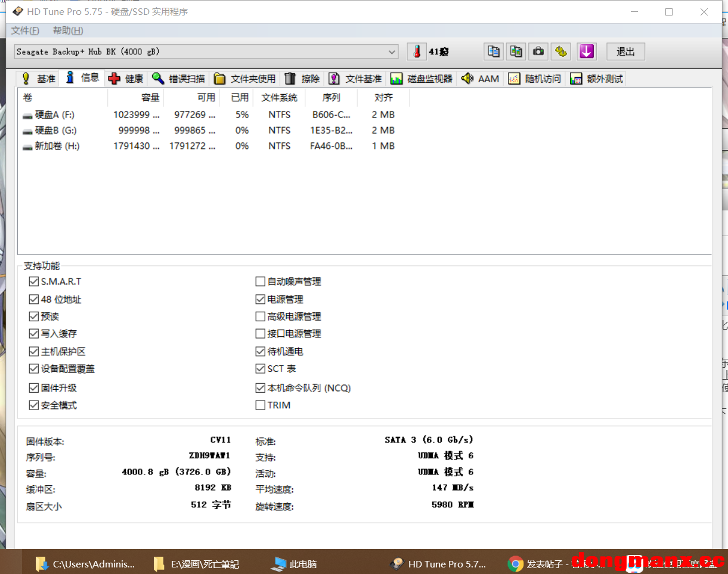Click the camera save screenshot icon

pos(538,52)
